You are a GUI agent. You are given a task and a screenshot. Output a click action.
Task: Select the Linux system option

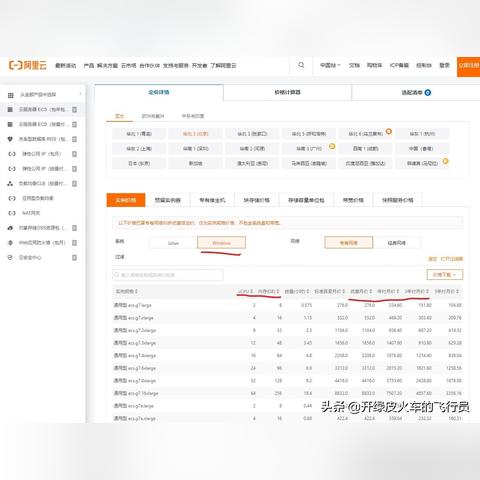tap(173, 243)
